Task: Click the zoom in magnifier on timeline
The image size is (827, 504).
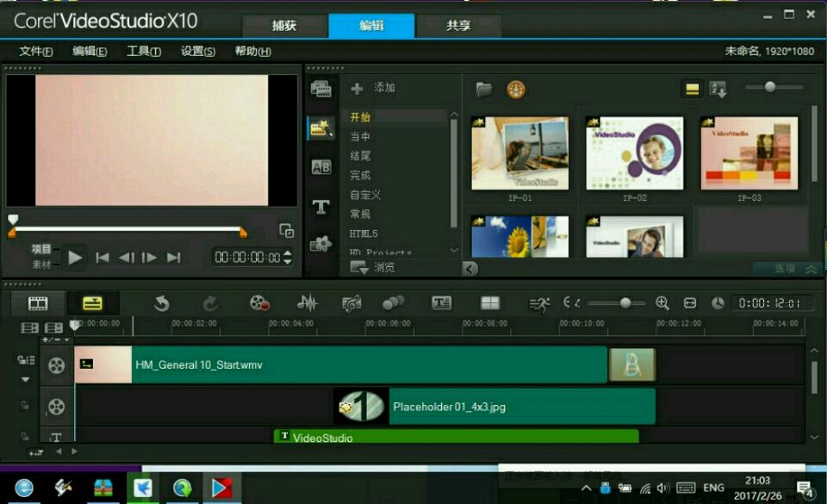Action: (662, 303)
